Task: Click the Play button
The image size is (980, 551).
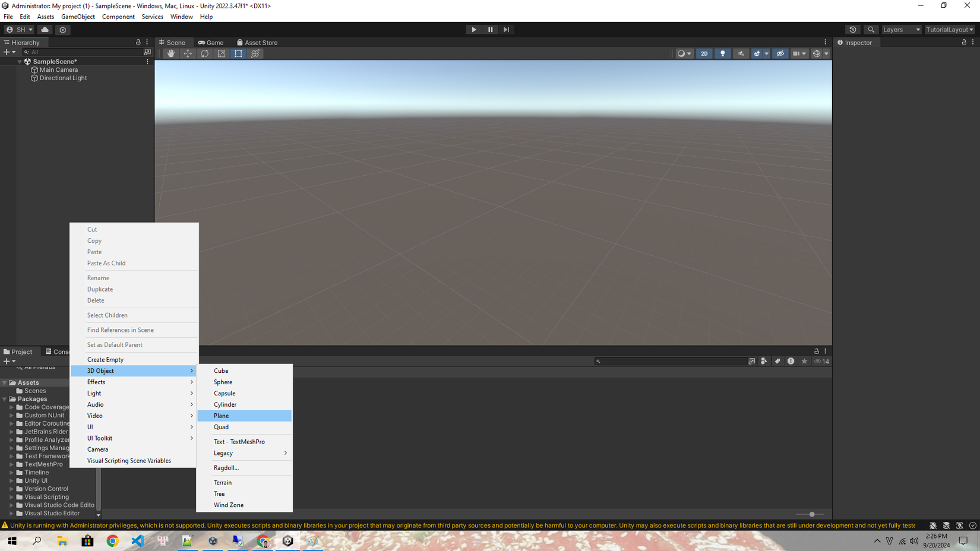Action: pos(474,30)
